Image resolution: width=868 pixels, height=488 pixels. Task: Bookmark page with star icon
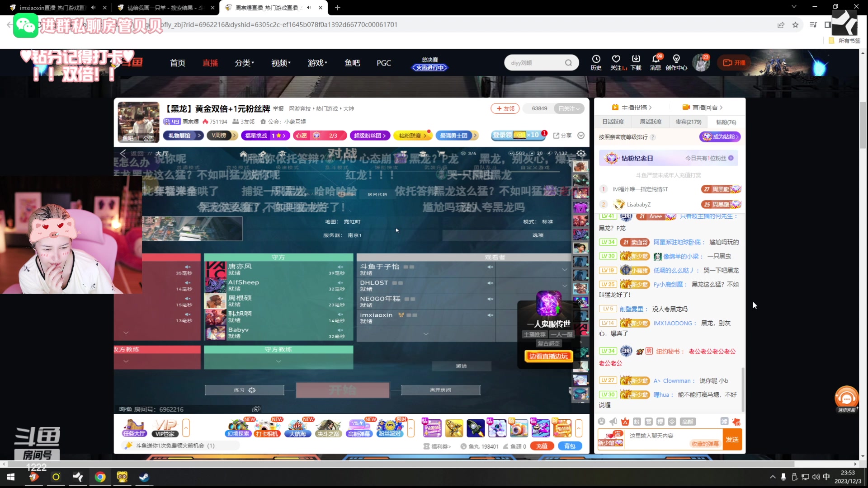795,25
